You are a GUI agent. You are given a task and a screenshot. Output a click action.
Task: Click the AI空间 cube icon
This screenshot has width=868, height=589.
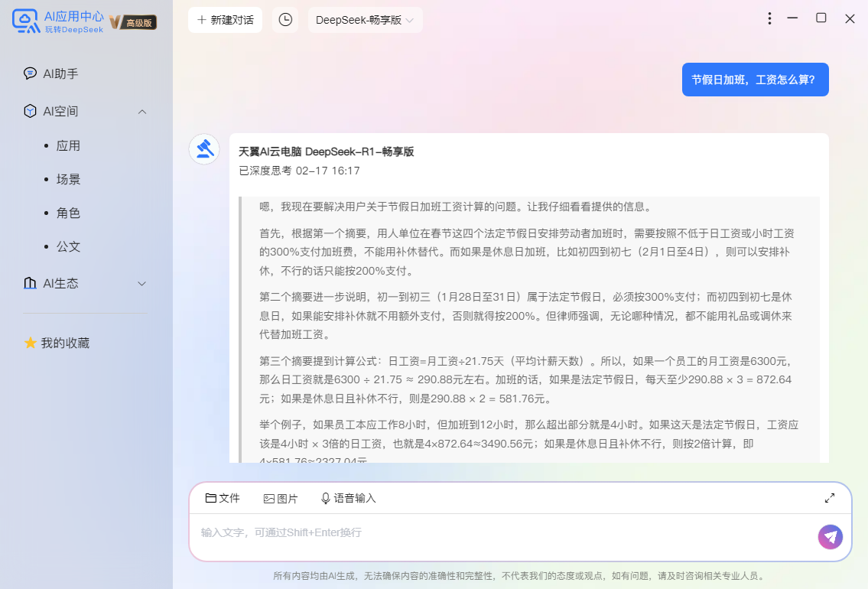point(30,111)
